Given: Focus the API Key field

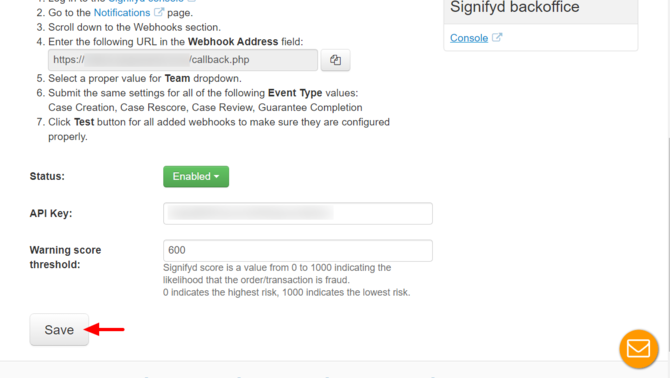Looking at the screenshot, I should [298, 214].
